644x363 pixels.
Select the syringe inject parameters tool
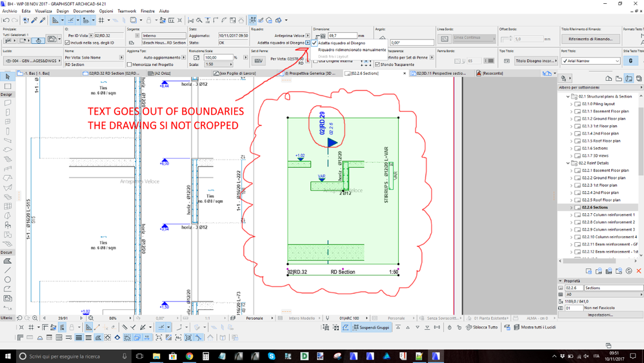click(43, 20)
